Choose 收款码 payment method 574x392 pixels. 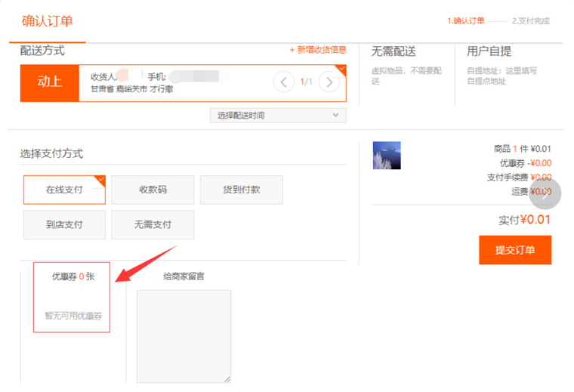pyautogui.click(x=153, y=190)
